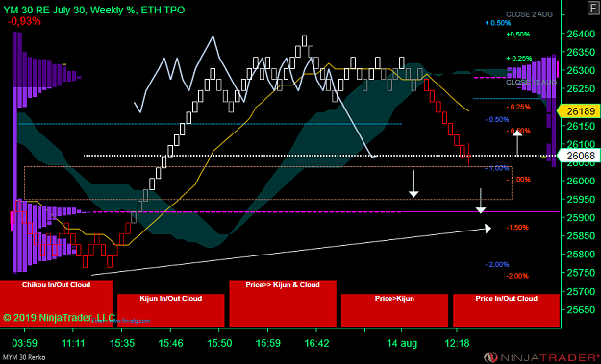Screen dimensions: 601x364
Task: Click the 25950 price axis label
Action: pyautogui.click(x=581, y=199)
